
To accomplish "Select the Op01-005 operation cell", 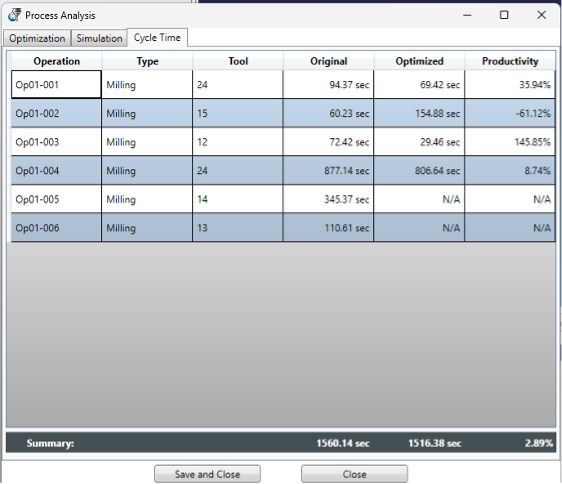I will [x=56, y=199].
